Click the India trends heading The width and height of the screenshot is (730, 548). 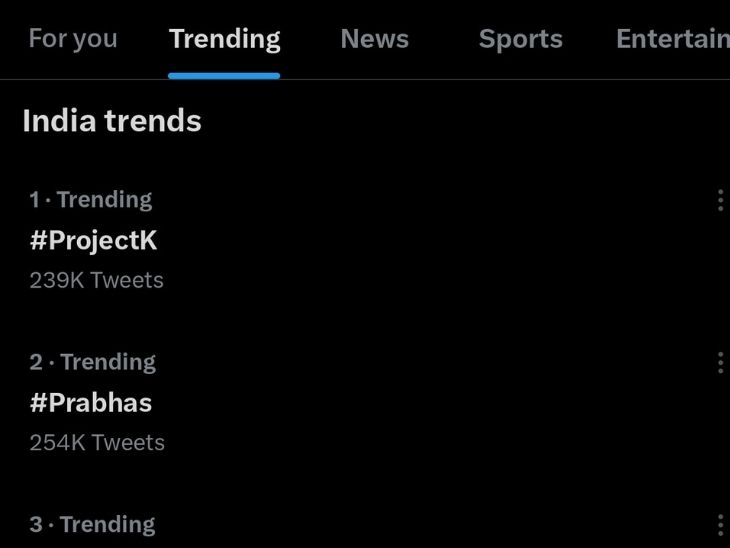[x=112, y=122]
